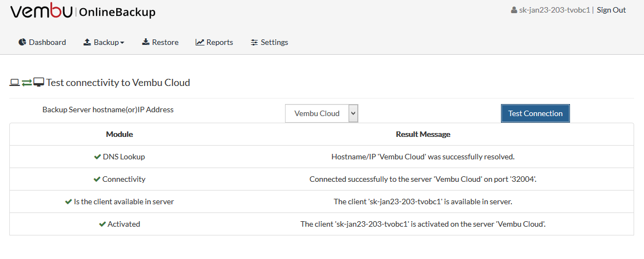
Task: Click the Result Message column header
Action: [x=423, y=134]
